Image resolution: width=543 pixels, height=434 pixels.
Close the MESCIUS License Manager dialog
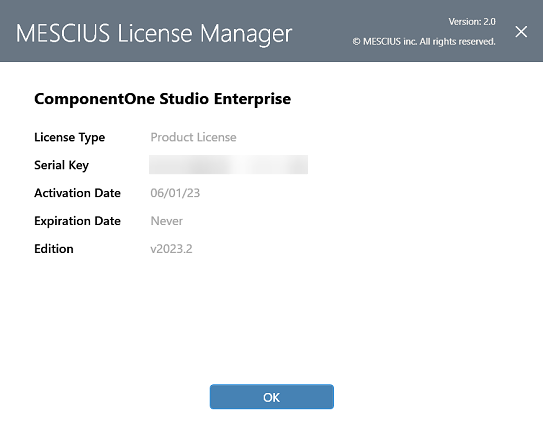pyautogui.click(x=521, y=32)
